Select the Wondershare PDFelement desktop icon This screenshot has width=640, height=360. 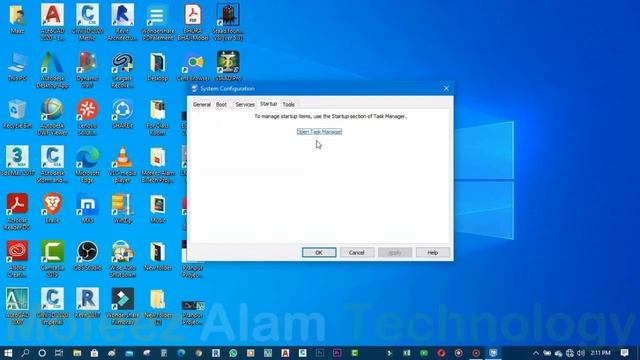pyautogui.click(x=158, y=22)
